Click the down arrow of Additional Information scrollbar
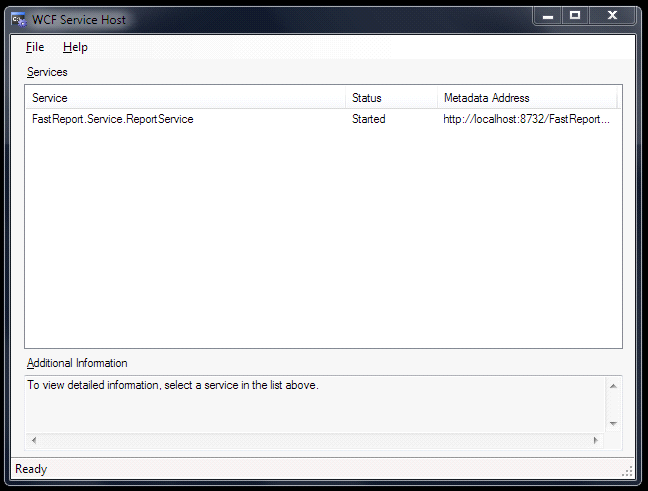This screenshot has height=491, width=648. pos(613,424)
